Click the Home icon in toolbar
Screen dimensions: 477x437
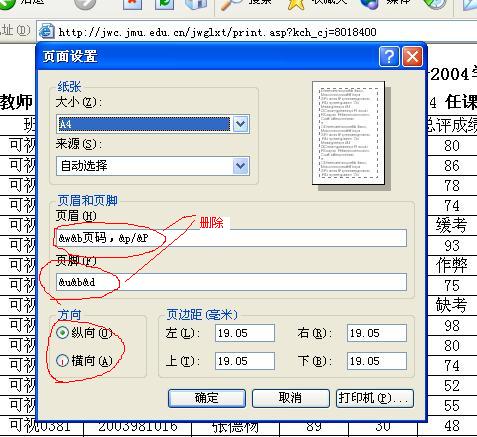tap(196, 3)
